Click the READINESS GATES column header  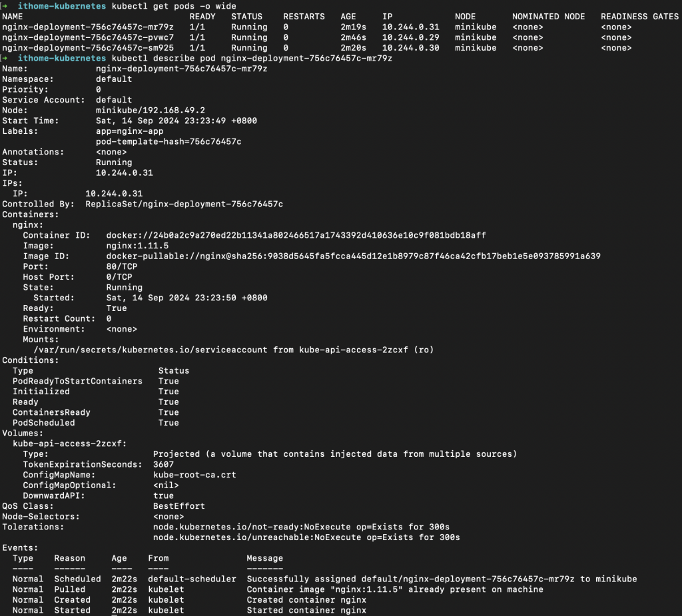(x=639, y=17)
